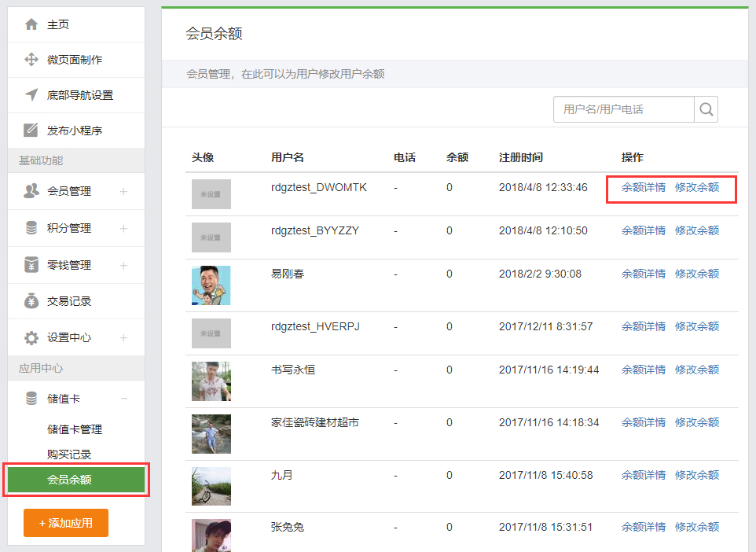756x552 pixels.
Task: Click 修改余额 for 家佳瓷砖建材超市
Action: coord(697,422)
